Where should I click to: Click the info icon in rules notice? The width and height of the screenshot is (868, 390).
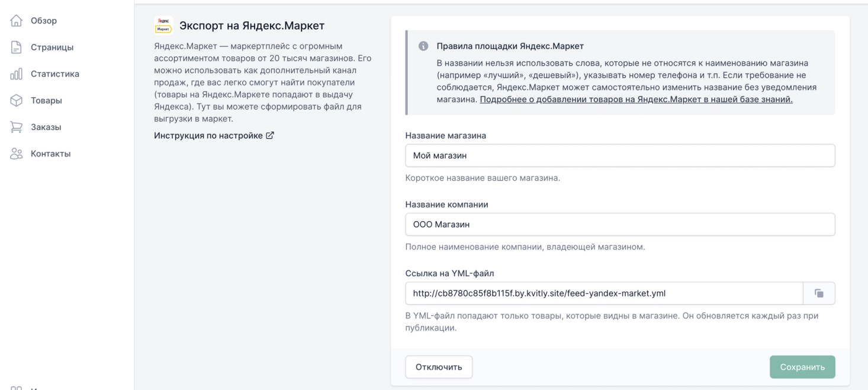(423, 46)
